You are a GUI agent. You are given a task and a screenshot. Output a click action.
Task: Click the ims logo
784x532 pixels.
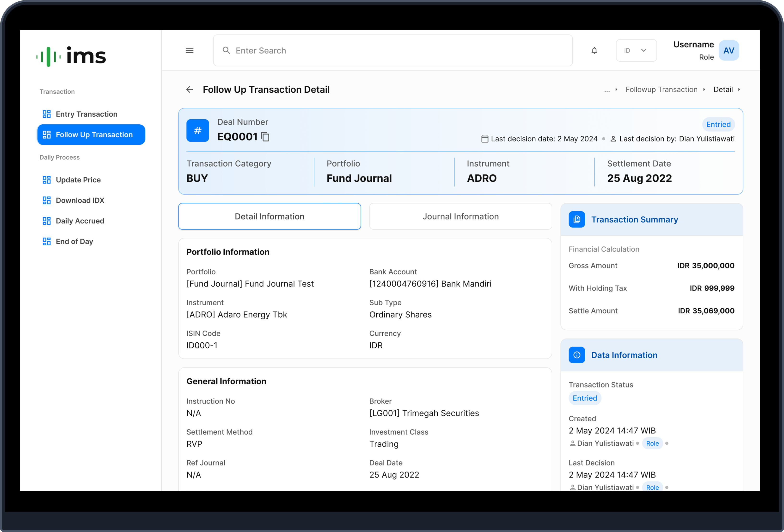point(71,56)
